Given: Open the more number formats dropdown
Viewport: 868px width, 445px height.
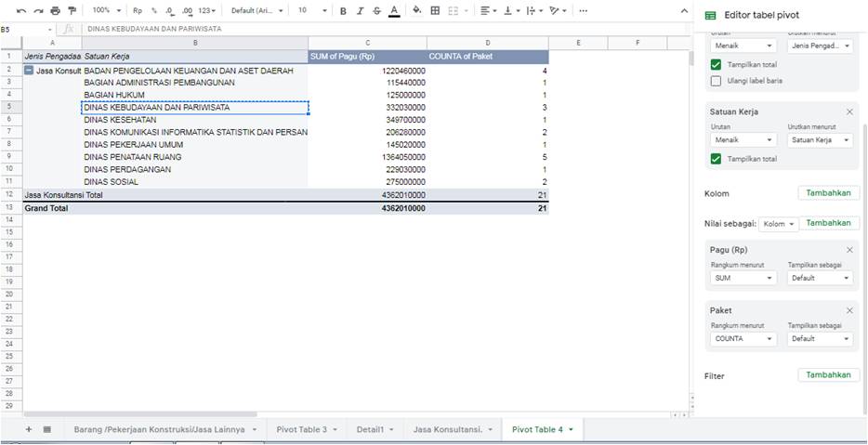Looking at the screenshot, I should [x=207, y=10].
